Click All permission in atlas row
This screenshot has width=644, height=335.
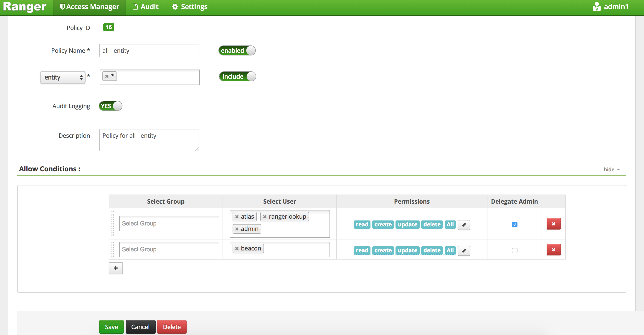450,224
